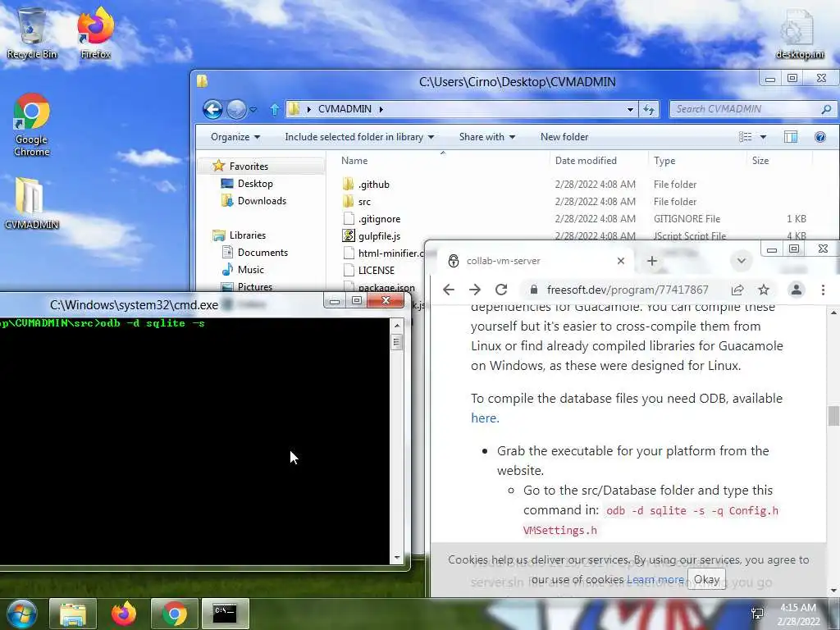Select the gulpfile.js file

tap(379, 235)
